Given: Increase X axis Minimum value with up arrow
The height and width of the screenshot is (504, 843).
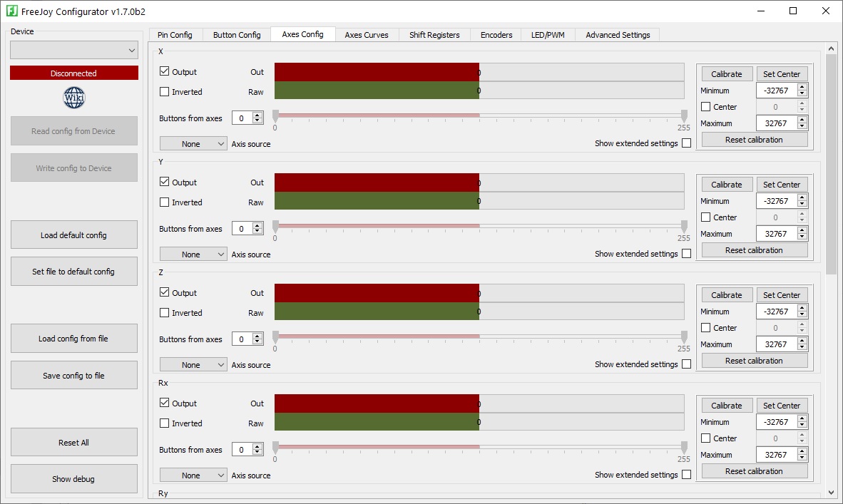Looking at the screenshot, I should (802, 88).
